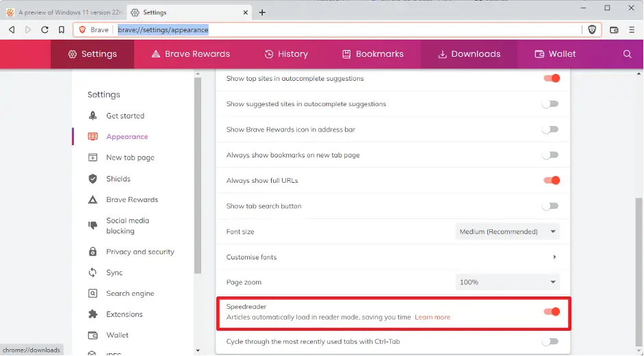Screen dimensions: 644x356
Task: Click the Customise fonts label text
Action: [251, 257]
